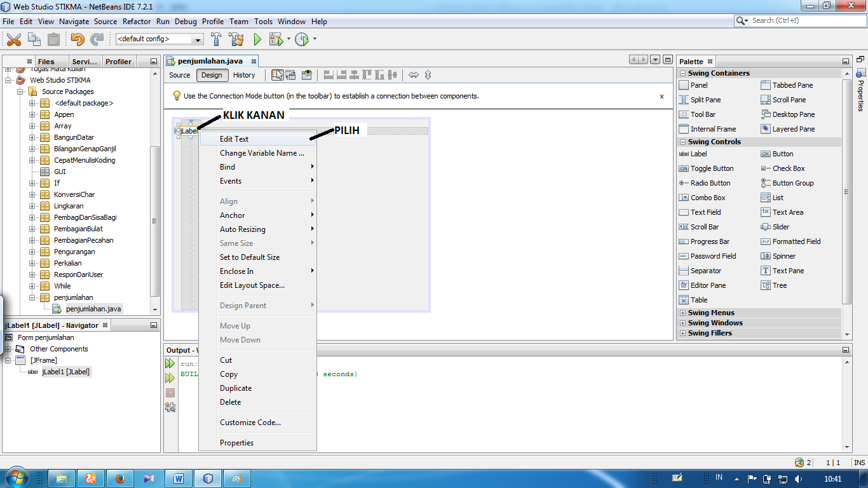
Task: Switch to the Source tab of penjumlahan.java
Action: tap(179, 75)
